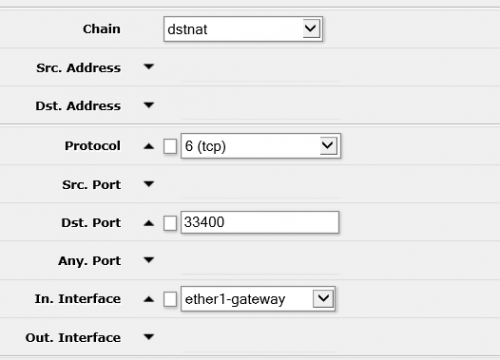Click the 6 (tcp) protocol text

[205, 146]
